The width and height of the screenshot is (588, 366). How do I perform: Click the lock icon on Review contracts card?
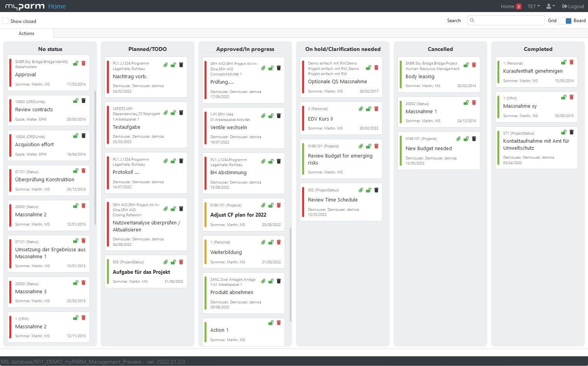click(x=76, y=101)
